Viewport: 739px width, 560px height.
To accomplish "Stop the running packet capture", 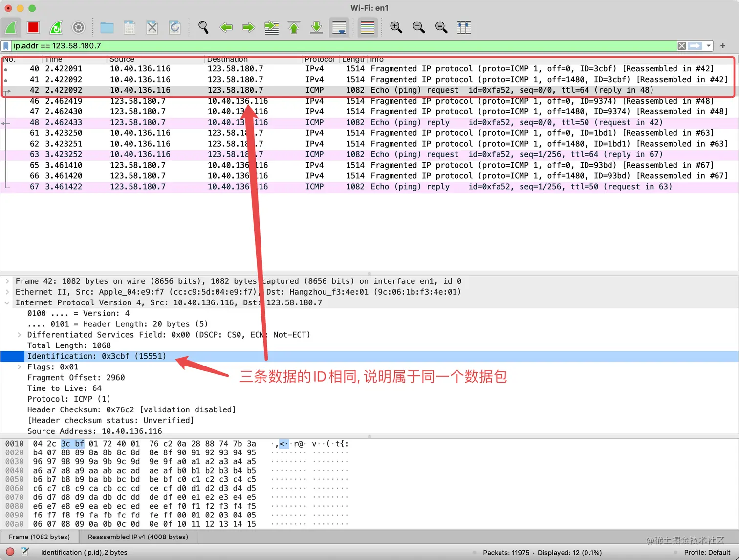I will point(33,27).
